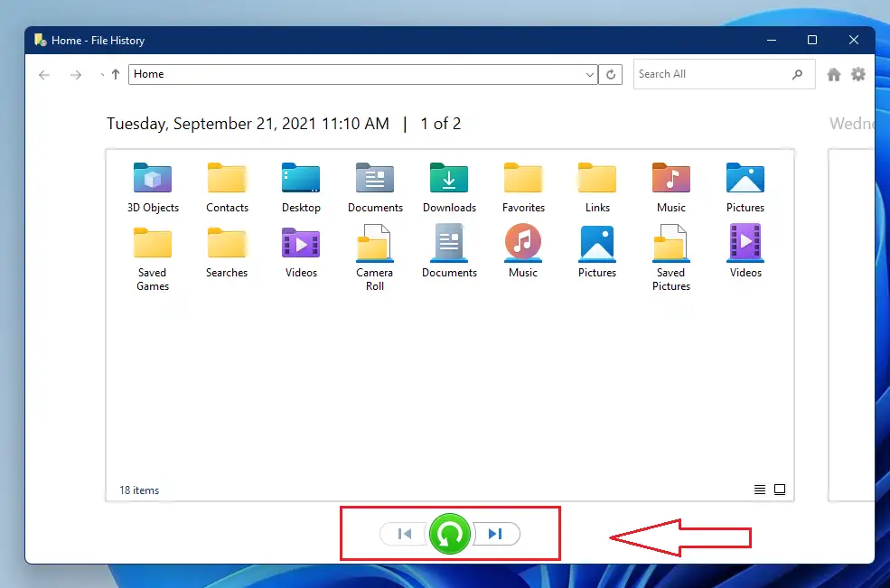Viewport: 890px width, 588px height.
Task: Open the settings gear menu
Action: (858, 74)
